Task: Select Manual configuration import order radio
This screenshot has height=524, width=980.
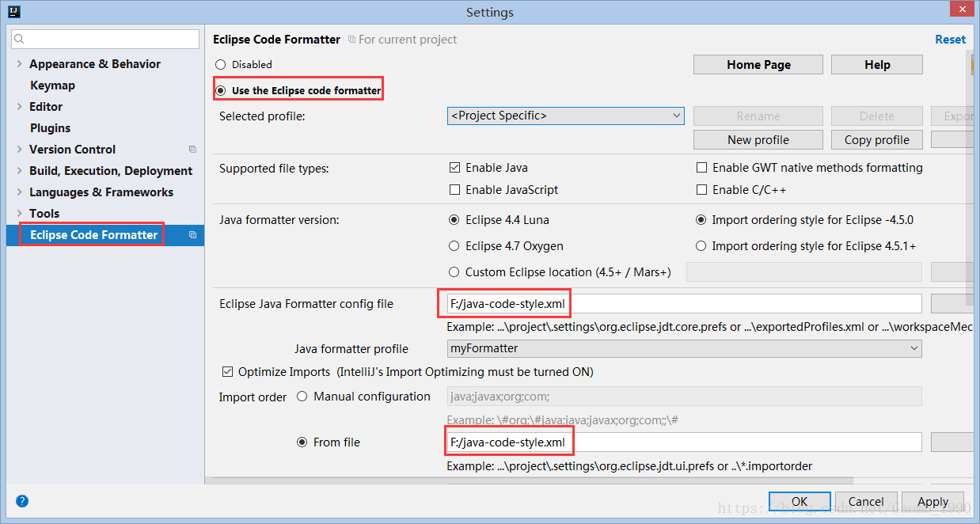Action: [x=302, y=397]
